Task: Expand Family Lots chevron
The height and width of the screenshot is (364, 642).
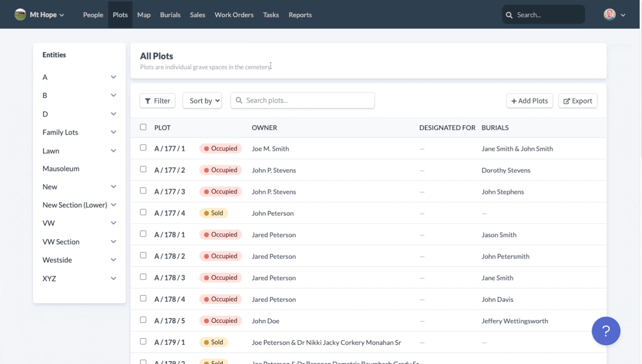Action: [x=114, y=132]
